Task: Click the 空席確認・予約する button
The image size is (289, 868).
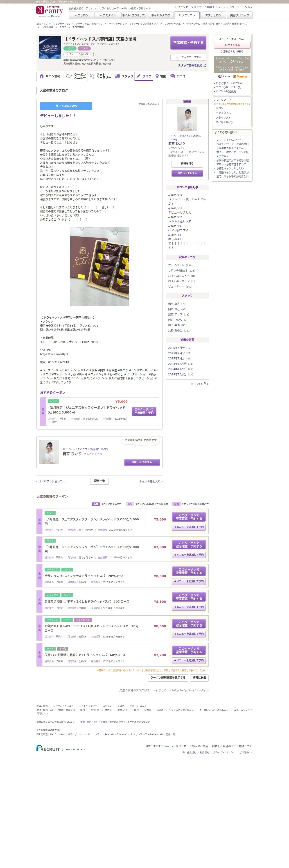Action: click(x=188, y=43)
